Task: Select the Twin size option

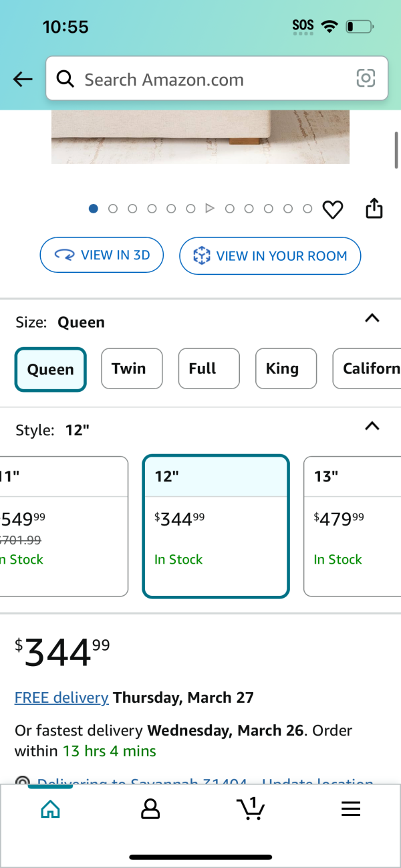Action: pos(132,368)
